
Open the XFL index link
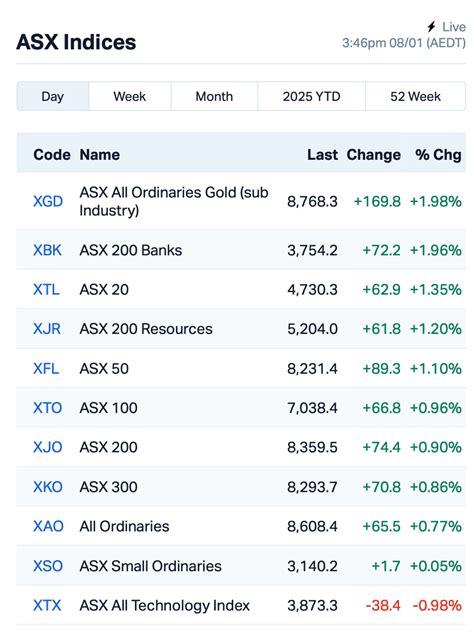pyautogui.click(x=46, y=368)
